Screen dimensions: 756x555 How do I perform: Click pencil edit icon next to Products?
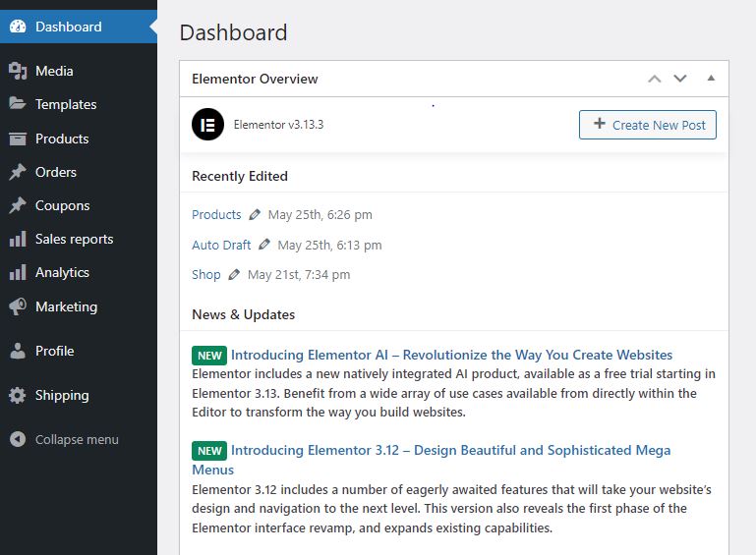[255, 214]
